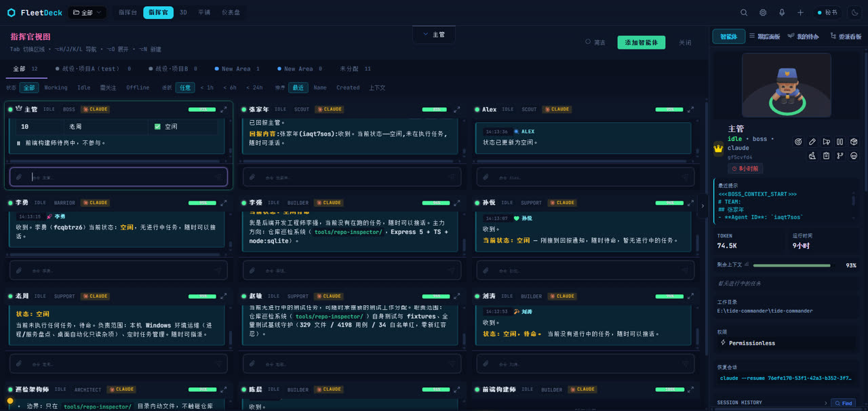Click the FleetDeck hexagon logo
This screenshot has width=868, height=411.
(x=12, y=12)
